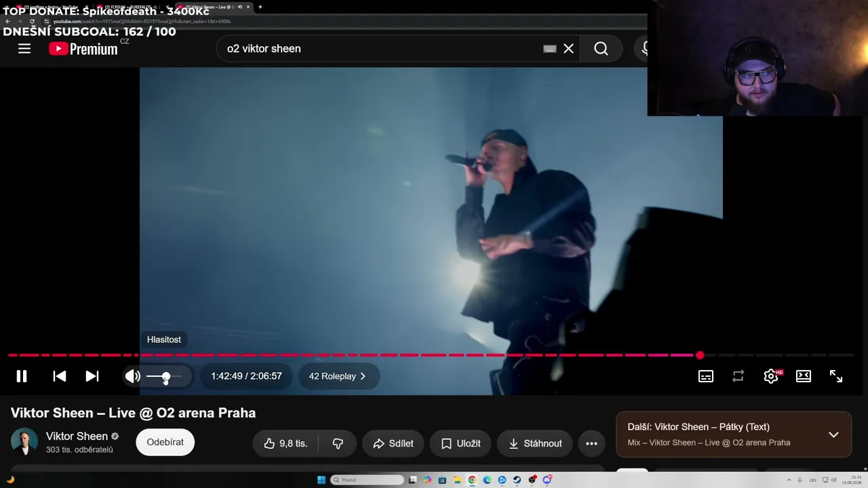Click the Sdílet share button
The image size is (868, 488).
393,443
